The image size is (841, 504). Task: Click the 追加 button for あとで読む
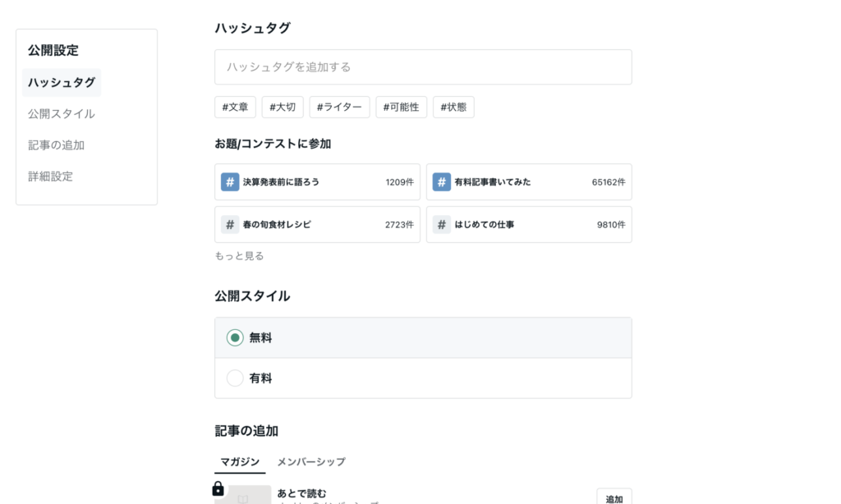[614, 497]
